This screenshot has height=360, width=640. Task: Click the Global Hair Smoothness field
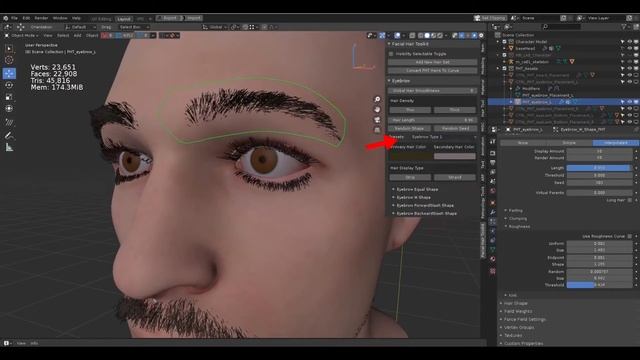[433, 91]
